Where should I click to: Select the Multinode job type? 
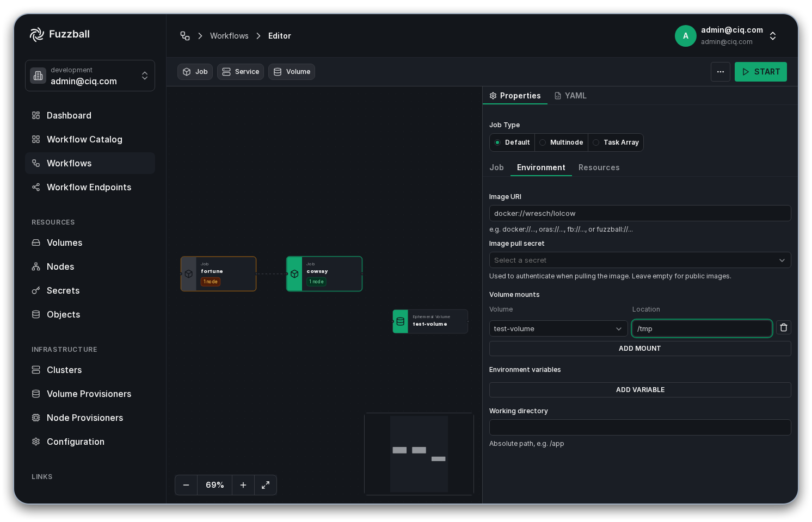click(562, 142)
